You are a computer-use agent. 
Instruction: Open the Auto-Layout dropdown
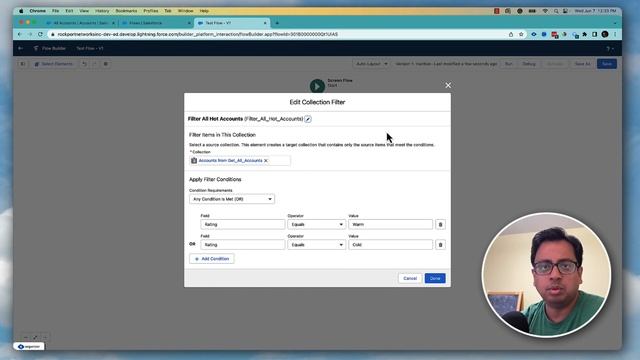(371, 64)
